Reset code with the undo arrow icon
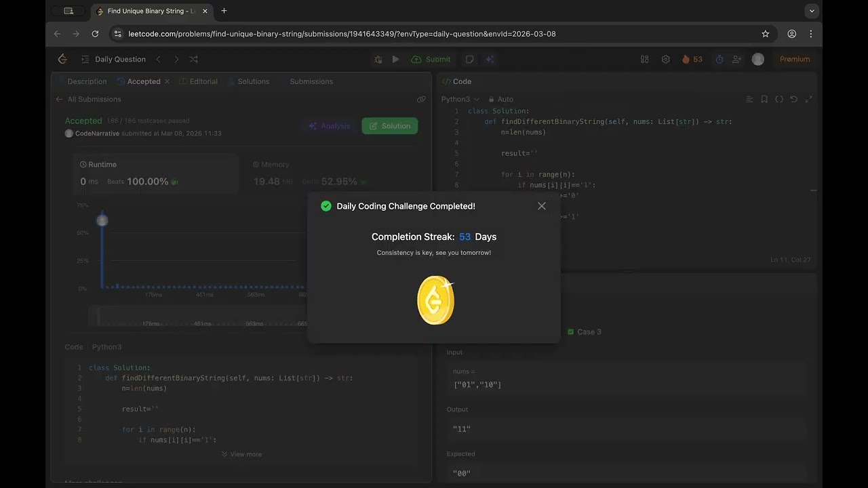The height and width of the screenshot is (488, 868). 793,99
